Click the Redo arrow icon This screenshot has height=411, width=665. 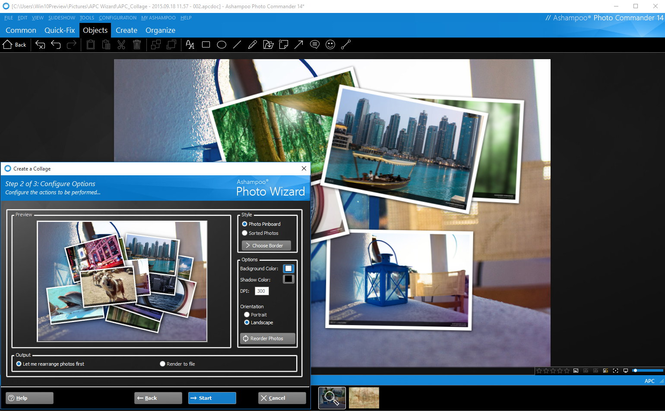72,45
